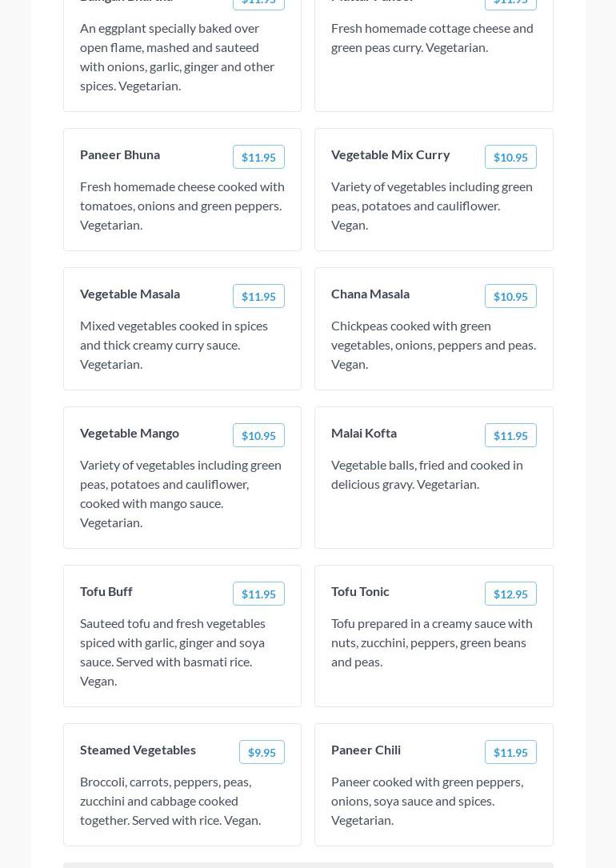Select the Steamed Vegetables $9.95 price button
Screen dimensions: 616x868
[262, 752]
